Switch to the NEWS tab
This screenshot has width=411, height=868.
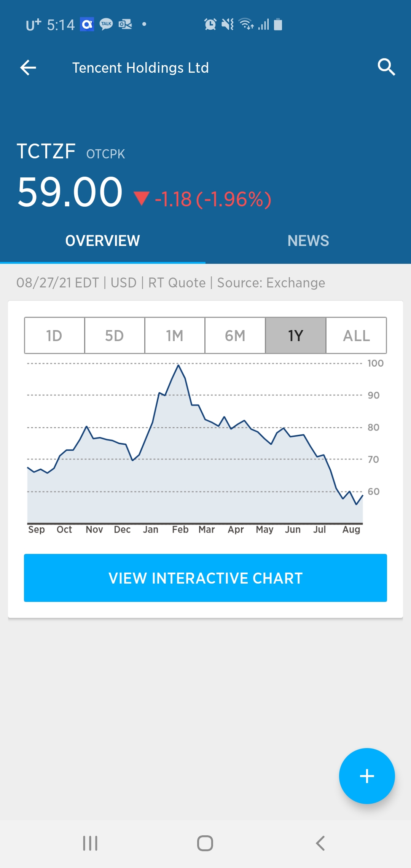tap(308, 241)
